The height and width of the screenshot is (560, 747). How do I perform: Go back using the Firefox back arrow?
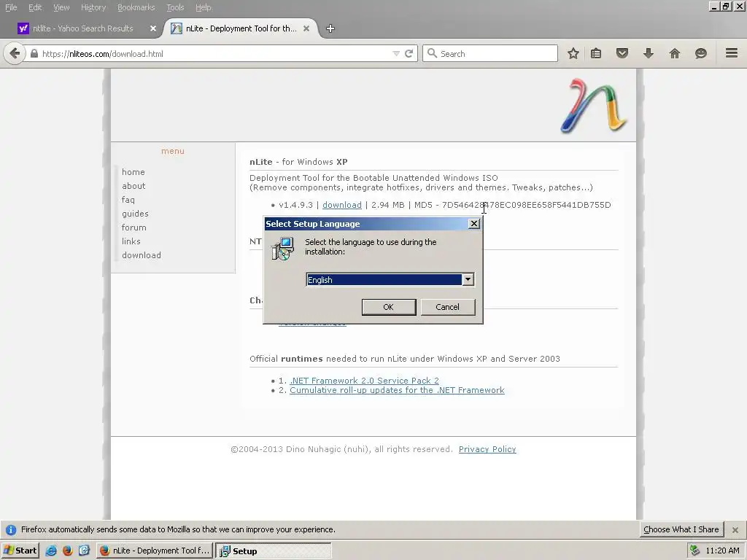pos(15,53)
